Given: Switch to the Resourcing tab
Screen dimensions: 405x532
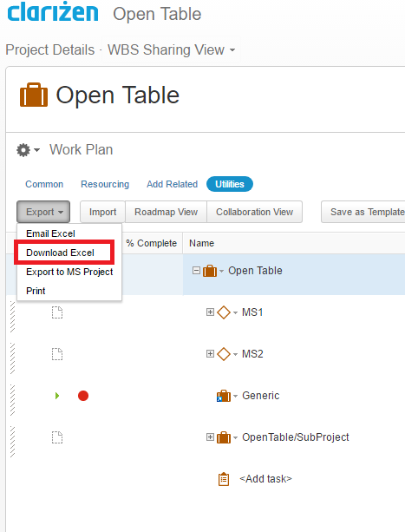Looking at the screenshot, I should coord(105,184).
